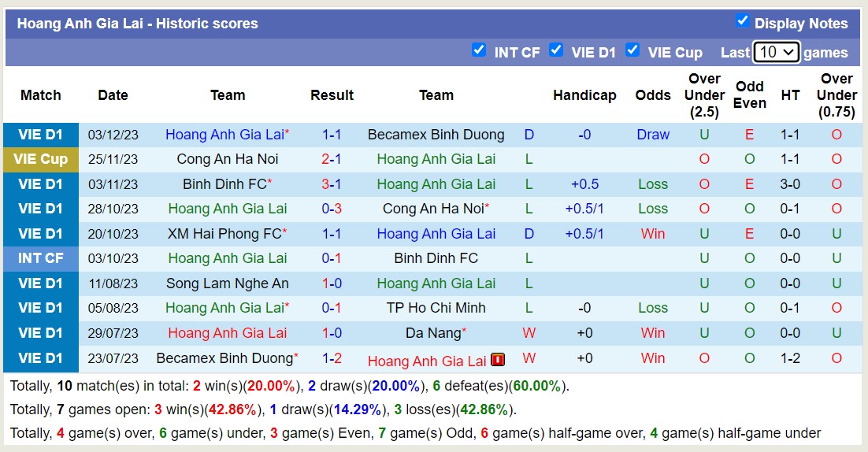
Task: Click the 42.86% wins percentage in the summary
Action: point(232,409)
